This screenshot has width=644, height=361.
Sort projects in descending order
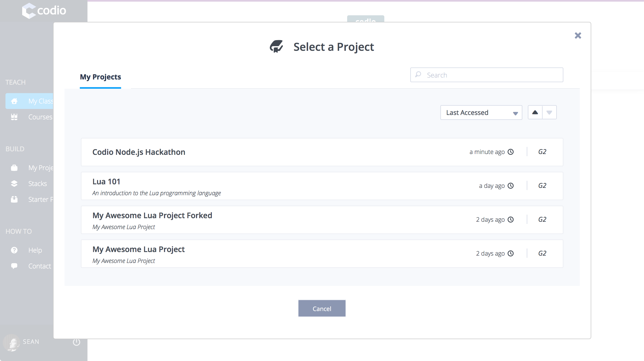tap(549, 113)
